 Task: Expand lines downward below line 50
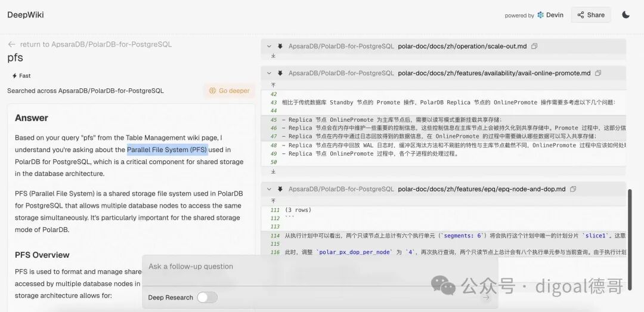[x=273, y=171]
